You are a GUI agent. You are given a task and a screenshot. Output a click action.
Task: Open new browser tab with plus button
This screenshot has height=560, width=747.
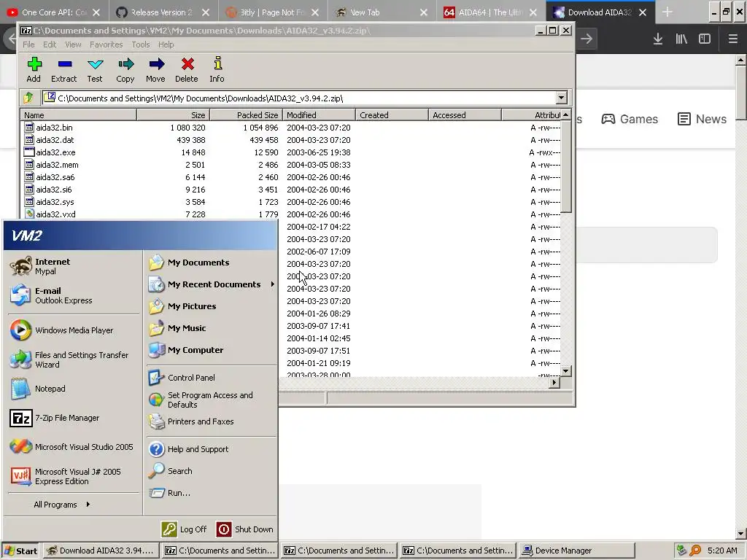point(667,12)
